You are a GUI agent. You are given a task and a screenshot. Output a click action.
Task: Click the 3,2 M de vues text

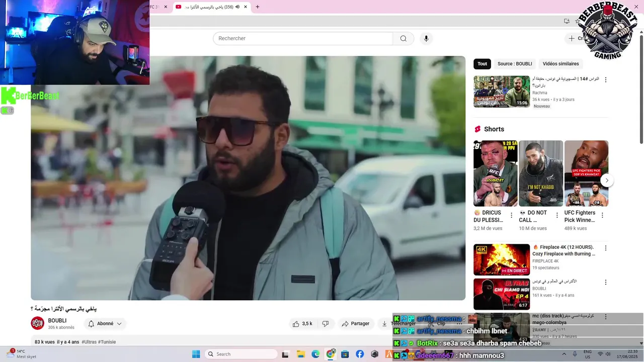[x=488, y=228]
